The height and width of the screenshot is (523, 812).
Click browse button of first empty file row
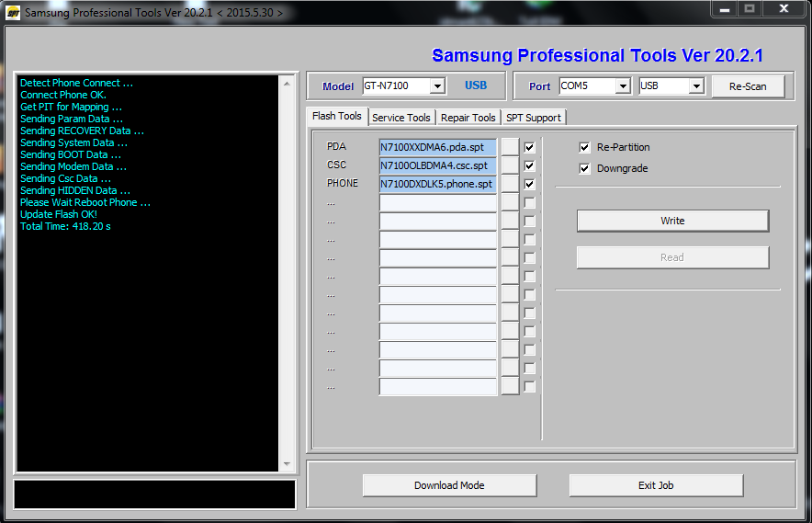click(510, 202)
